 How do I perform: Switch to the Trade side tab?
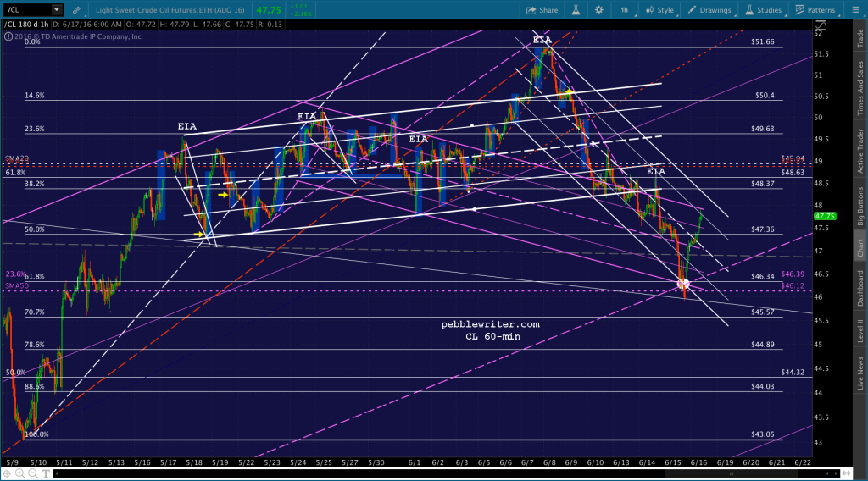(x=860, y=38)
